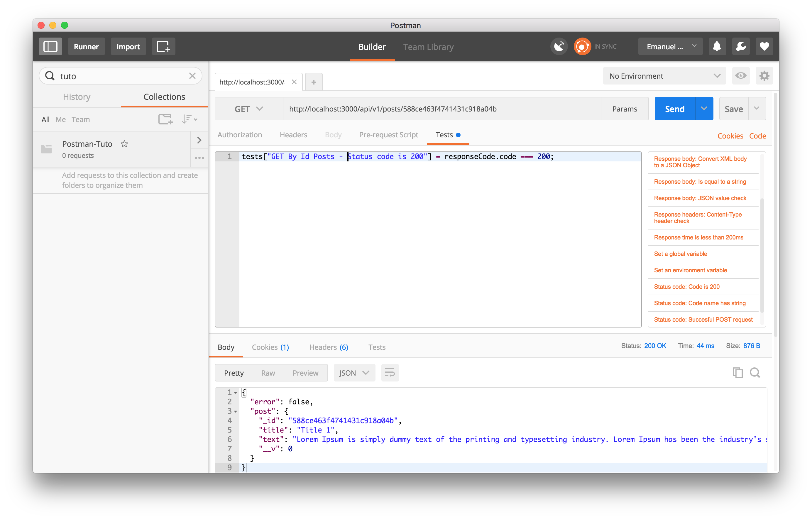Clear the 'tuto' search filter

click(x=192, y=76)
